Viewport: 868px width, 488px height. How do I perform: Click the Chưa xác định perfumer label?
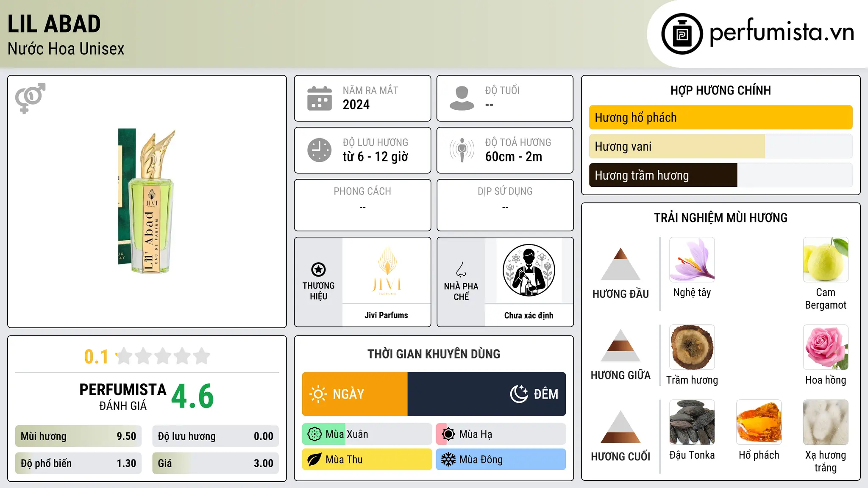(529, 315)
